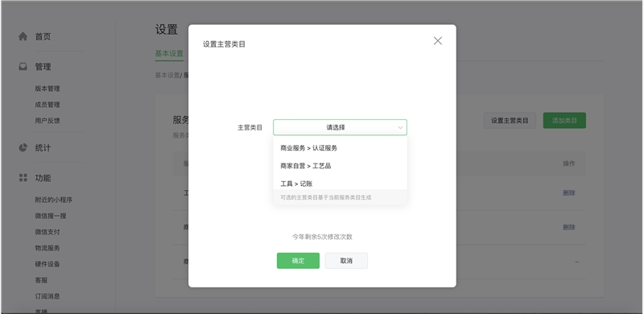The width and height of the screenshot is (644, 314).
Task: Click the pie chart icon beside 统计
Action: (x=23, y=147)
